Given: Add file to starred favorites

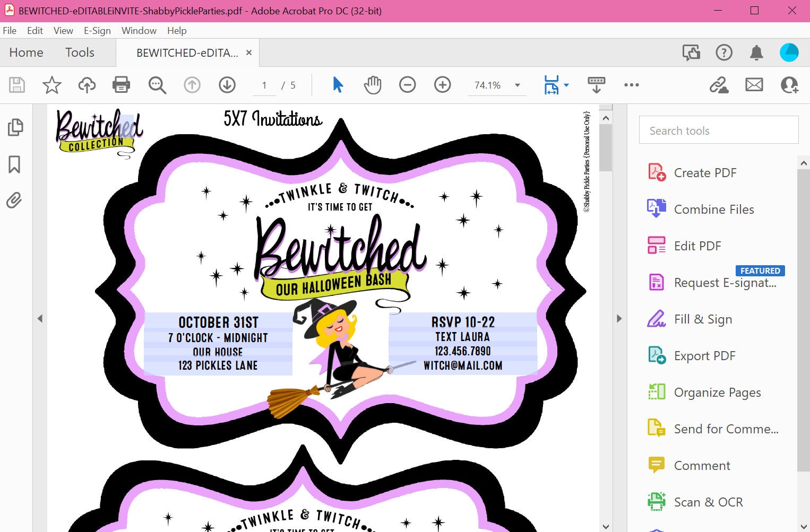Looking at the screenshot, I should pos(52,85).
